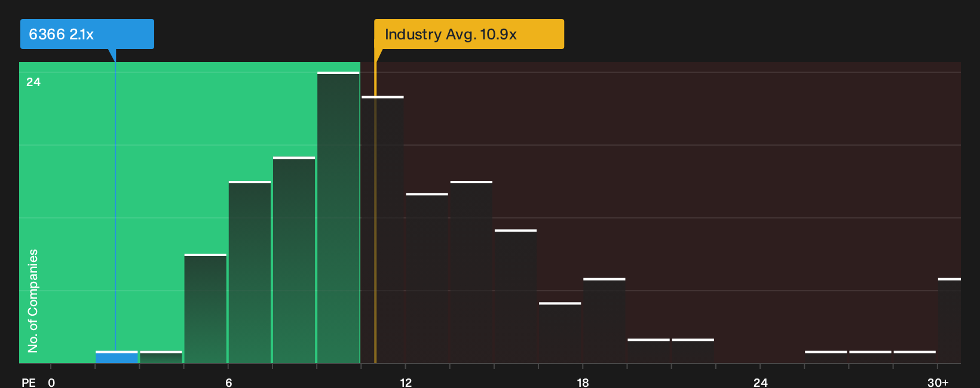980x388 pixels.
Task: Click the "0" x-axis tick label
Action: point(51,383)
